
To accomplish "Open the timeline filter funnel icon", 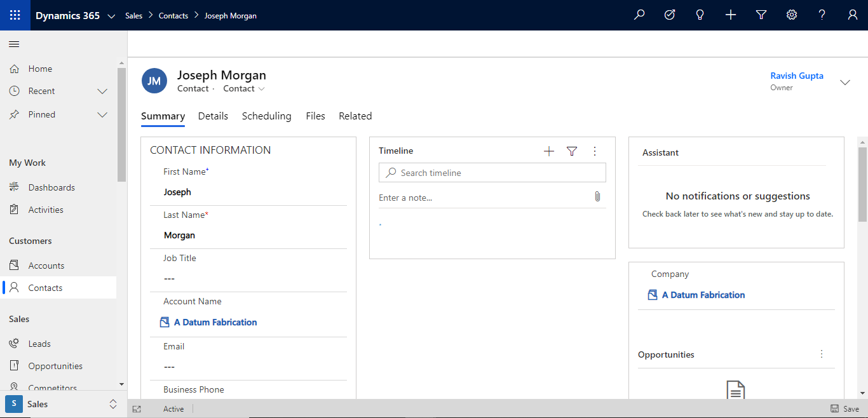I will [x=572, y=151].
